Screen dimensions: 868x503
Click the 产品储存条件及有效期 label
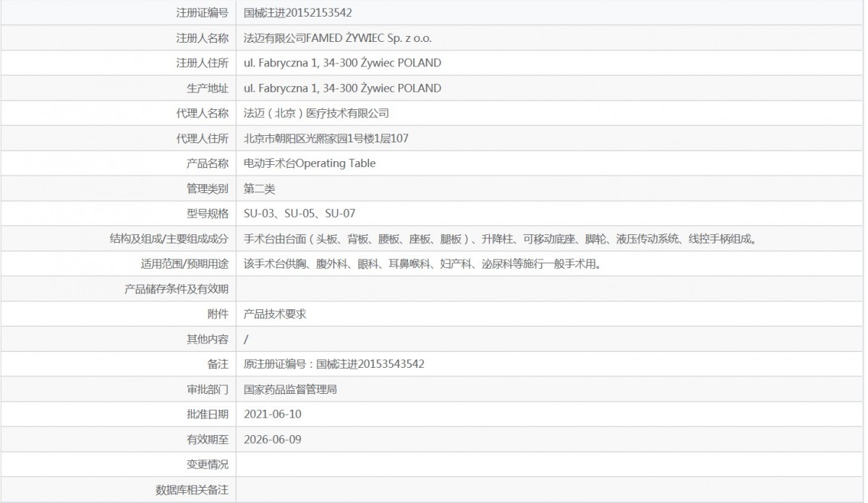click(x=176, y=289)
